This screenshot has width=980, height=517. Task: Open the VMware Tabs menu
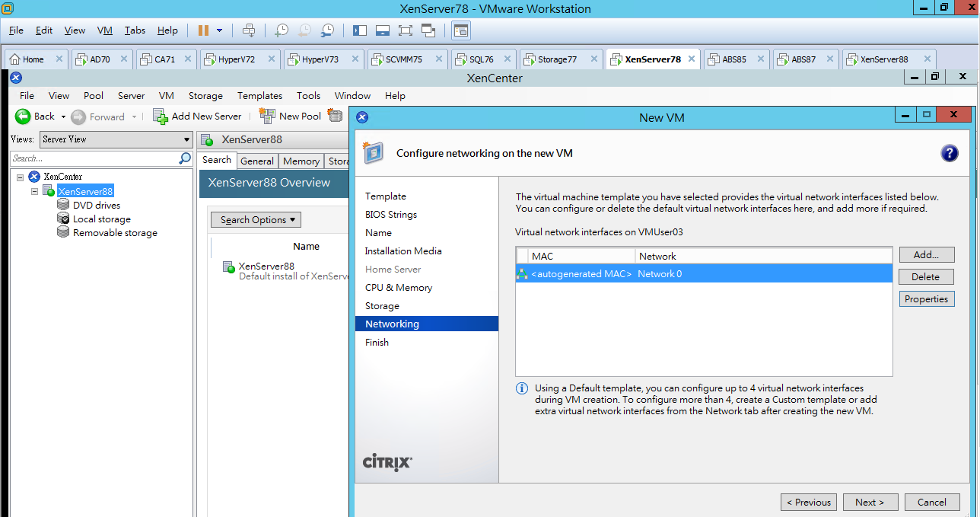[x=135, y=30]
